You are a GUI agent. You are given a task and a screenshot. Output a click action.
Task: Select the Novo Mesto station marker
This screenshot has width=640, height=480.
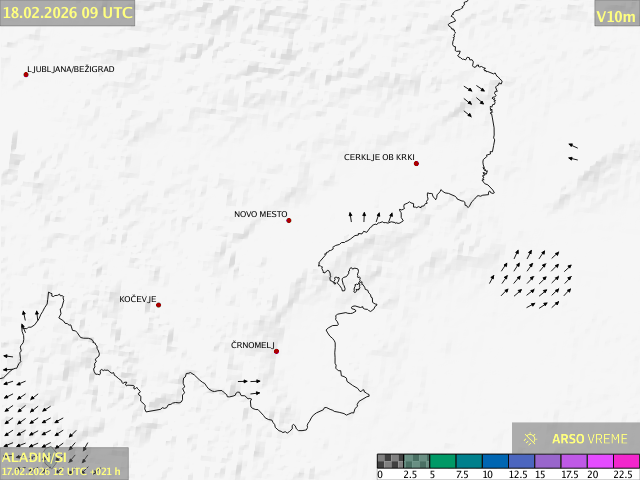(x=289, y=220)
